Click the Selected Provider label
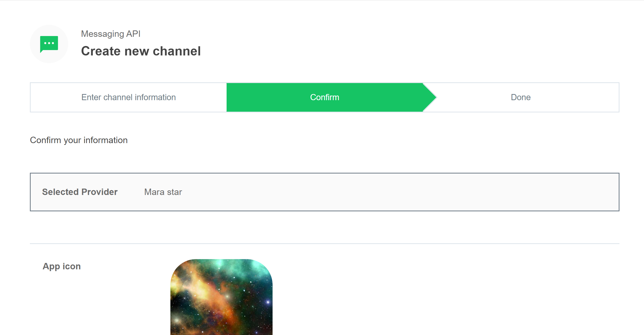644x335 pixels. (x=80, y=192)
